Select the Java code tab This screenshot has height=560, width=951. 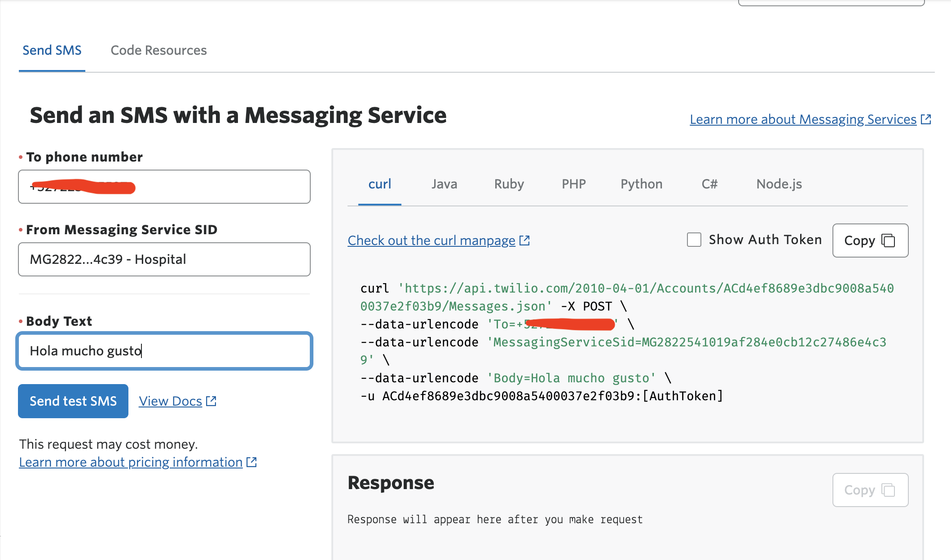tap(444, 184)
